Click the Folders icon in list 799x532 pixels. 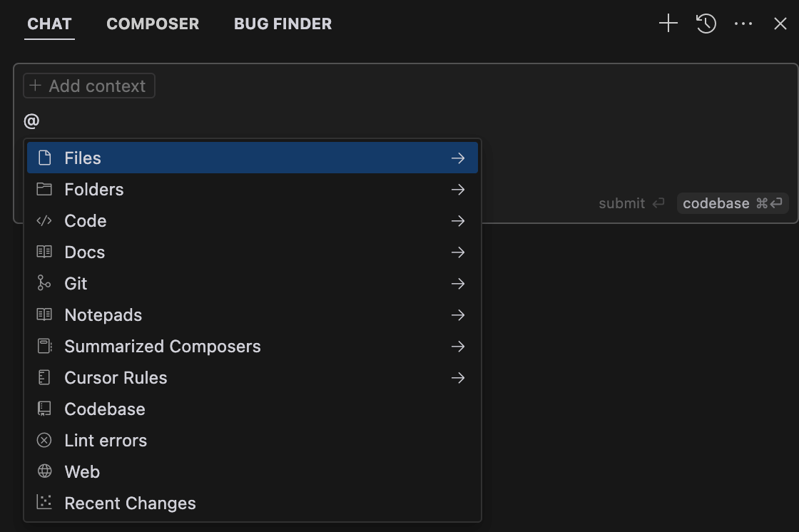click(x=44, y=189)
